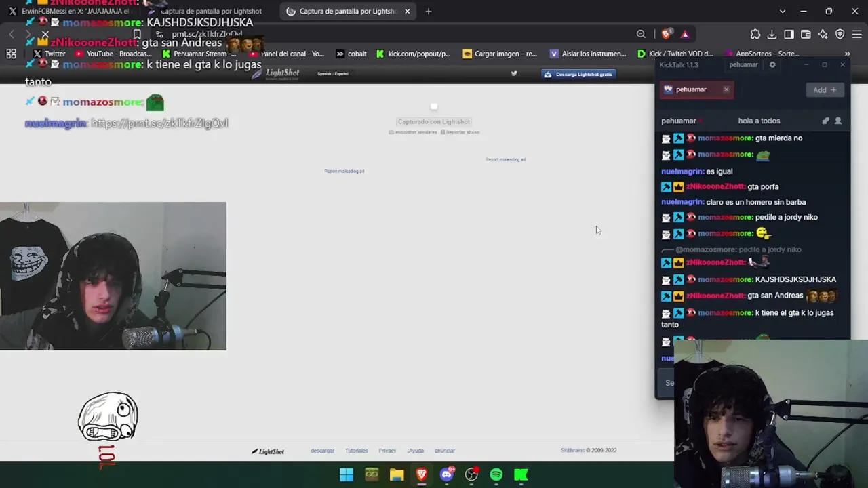Select the pehuamar chatroom tab in KickTalk

tap(698, 89)
